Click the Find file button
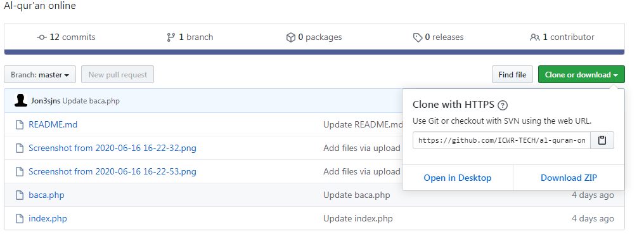 pos(512,74)
